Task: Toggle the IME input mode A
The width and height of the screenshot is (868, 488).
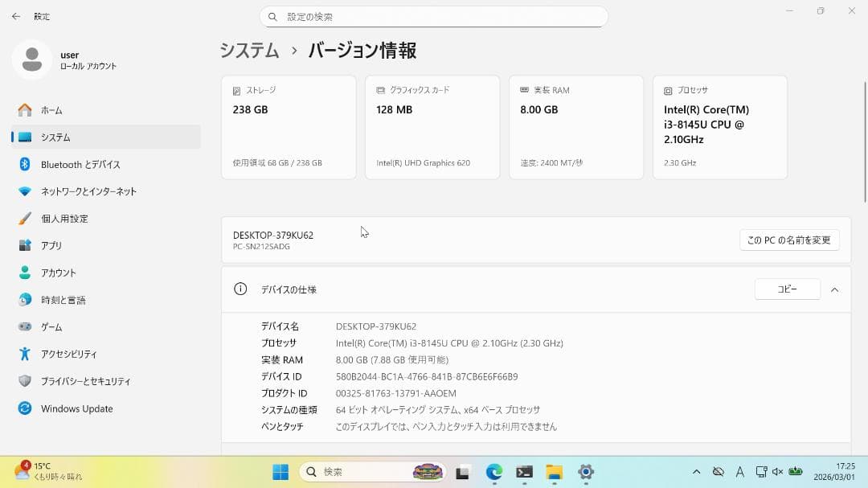Action: (740, 472)
